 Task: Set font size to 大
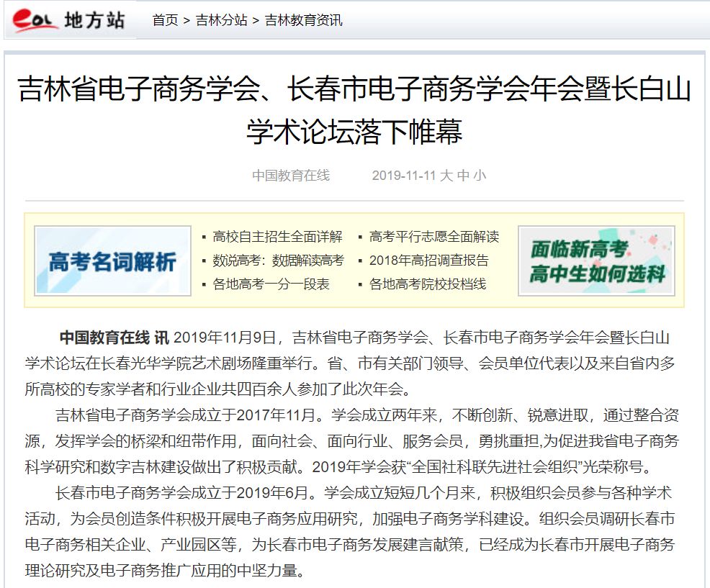(446, 176)
